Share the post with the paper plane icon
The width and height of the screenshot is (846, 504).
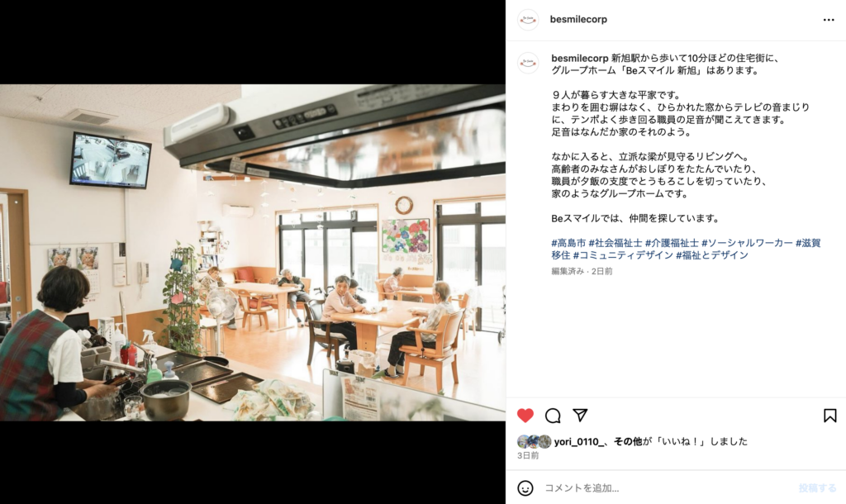coord(580,415)
